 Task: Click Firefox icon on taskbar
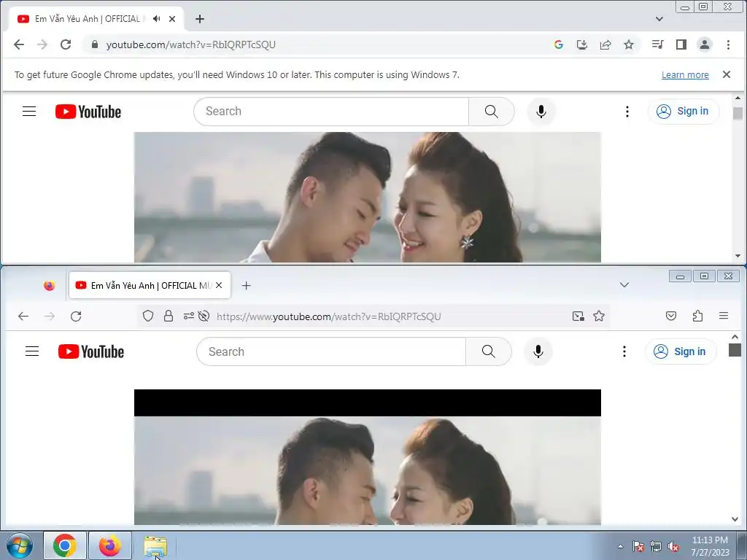click(x=110, y=545)
